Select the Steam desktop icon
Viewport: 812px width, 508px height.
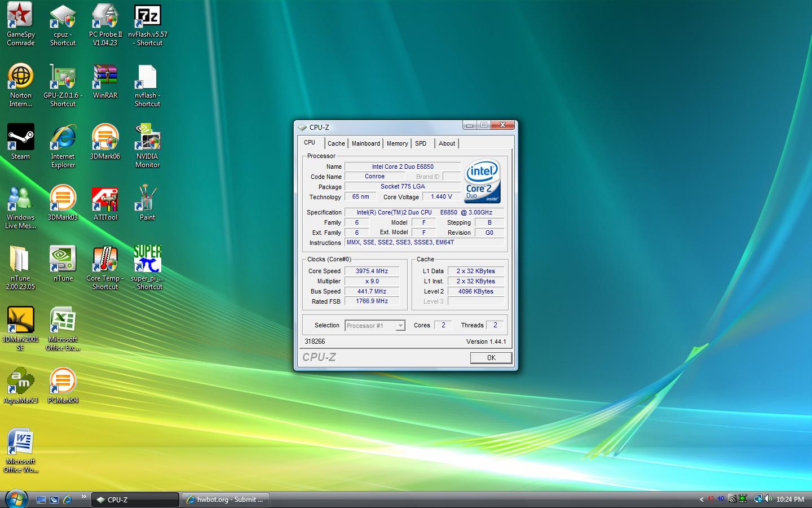20,142
